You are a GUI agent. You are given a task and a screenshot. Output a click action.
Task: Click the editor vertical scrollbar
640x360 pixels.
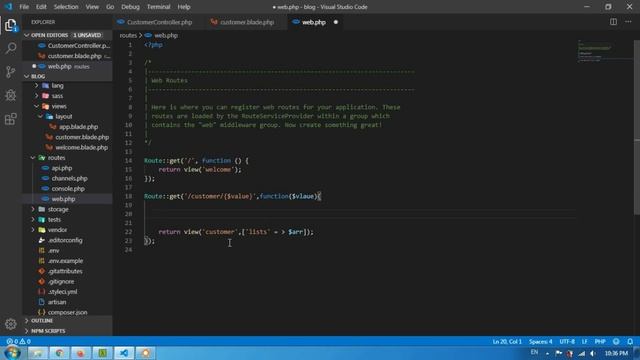click(637, 127)
